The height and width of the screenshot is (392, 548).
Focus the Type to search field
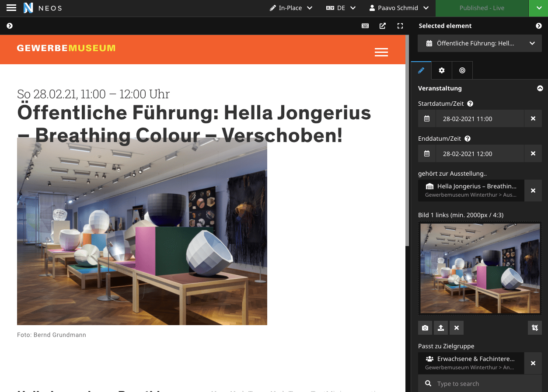(480, 384)
